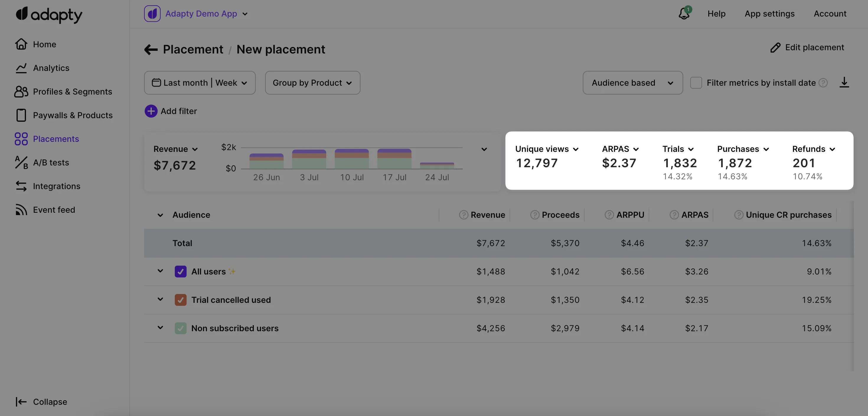Viewport: 868px width, 416px height.
Task: Click the pencil icon for Edit placement
Action: [x=775, y=48]
